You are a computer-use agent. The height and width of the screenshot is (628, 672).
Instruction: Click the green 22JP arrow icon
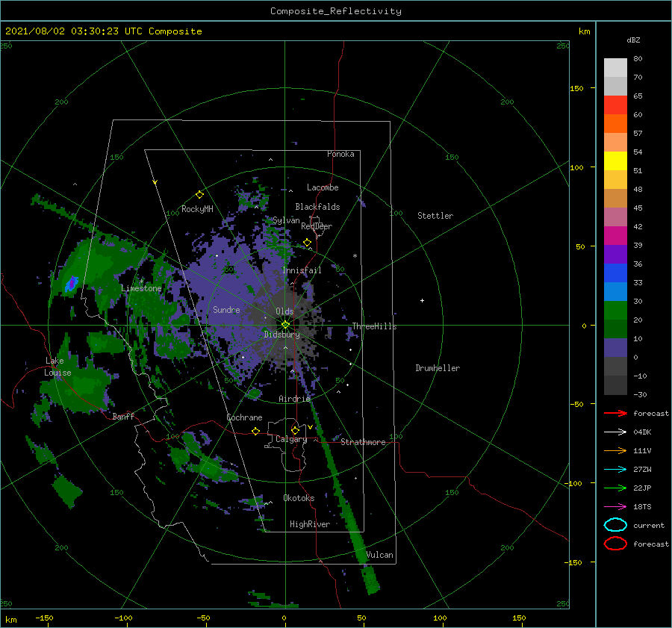615,488
